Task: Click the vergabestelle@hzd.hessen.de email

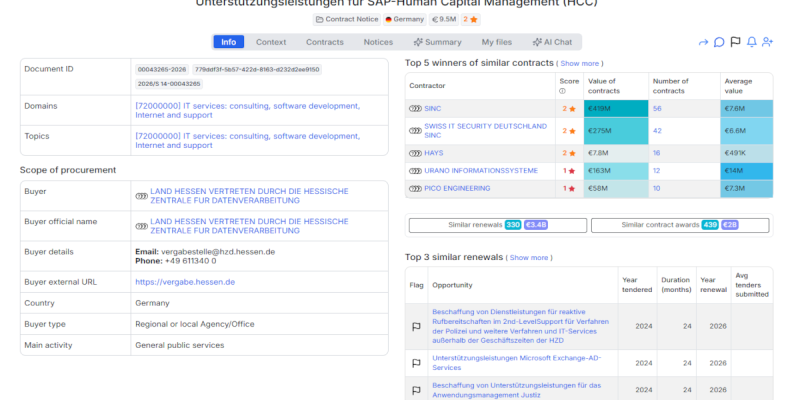Action: tap(218, 252)
